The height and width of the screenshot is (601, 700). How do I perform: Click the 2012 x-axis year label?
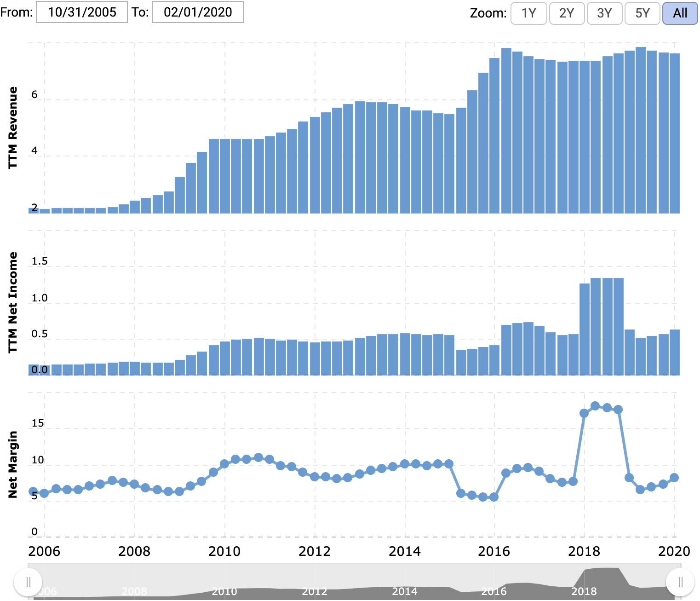click(315, 551)
